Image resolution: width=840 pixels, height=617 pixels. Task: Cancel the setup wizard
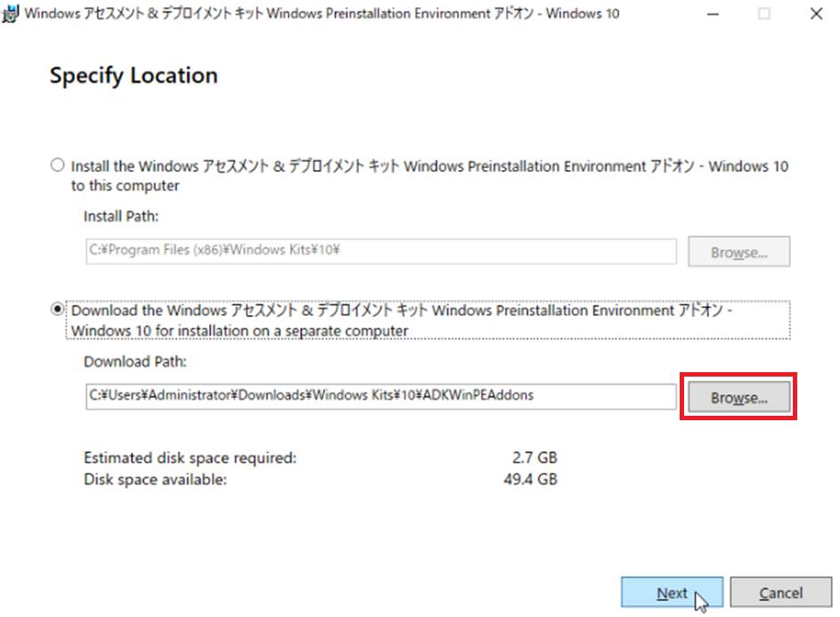pos(781,593)
